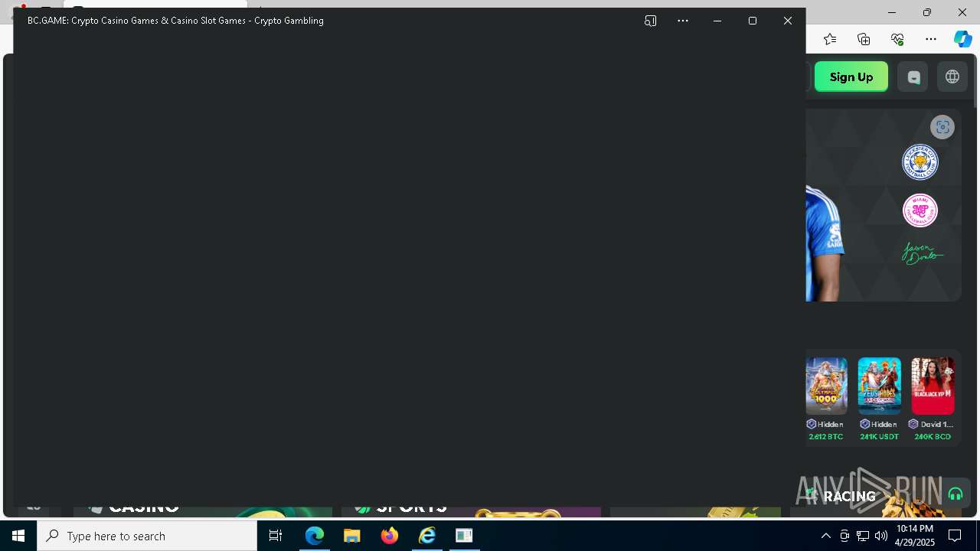
Task: Open the Windows Start menu
Action: [x=18, y=536]
